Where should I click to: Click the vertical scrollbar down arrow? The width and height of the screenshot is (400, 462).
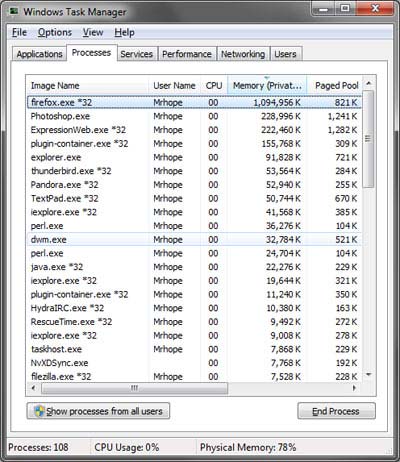coord(368,375)
